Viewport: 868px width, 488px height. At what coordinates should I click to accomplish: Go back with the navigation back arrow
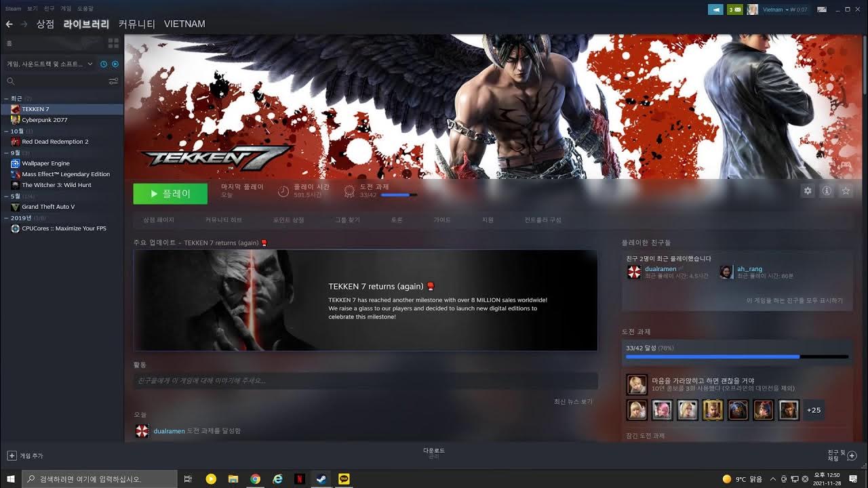pos(9,24)
